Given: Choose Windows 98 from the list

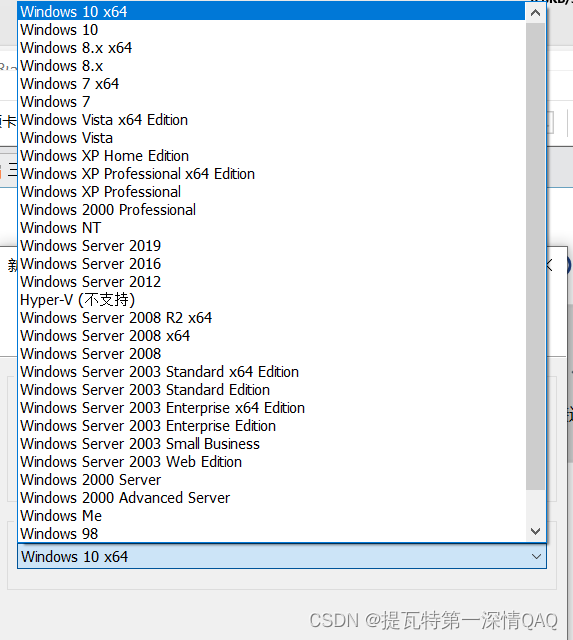Looking at the screenshot, I should click(271, 533).
